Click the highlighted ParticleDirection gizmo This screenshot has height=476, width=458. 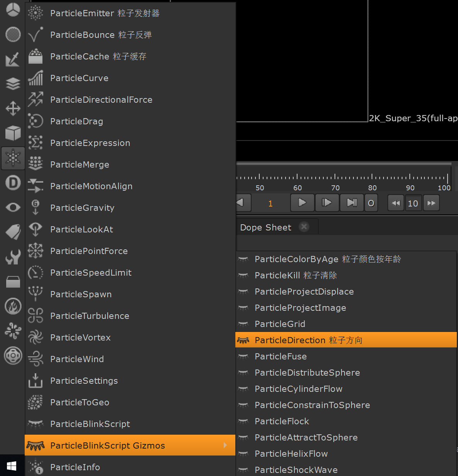click(x=346, y=340)
